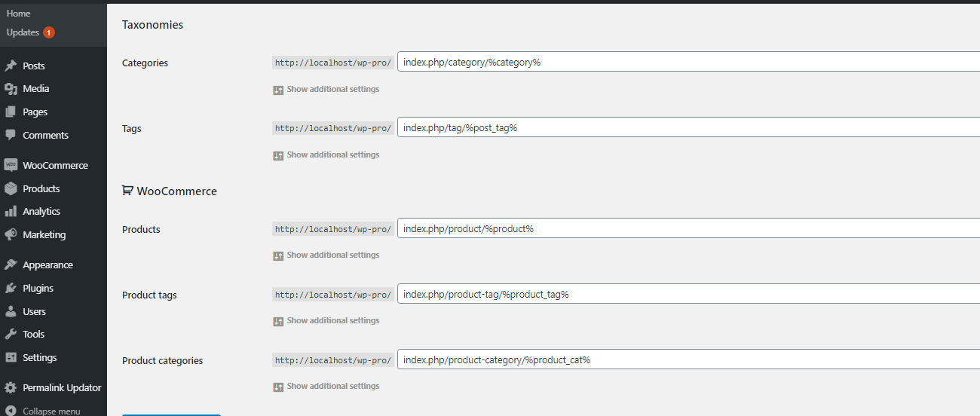Image resolution: width=980 pixels, height=416 pixels.
Task: Click base URL text beside Product tags
Action: tap(333, 295)
